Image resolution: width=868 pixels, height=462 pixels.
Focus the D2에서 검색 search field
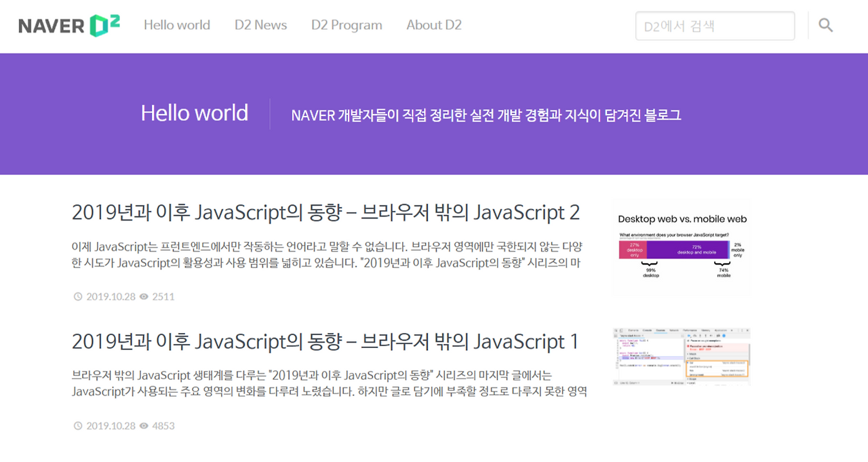tap(715, 26)
